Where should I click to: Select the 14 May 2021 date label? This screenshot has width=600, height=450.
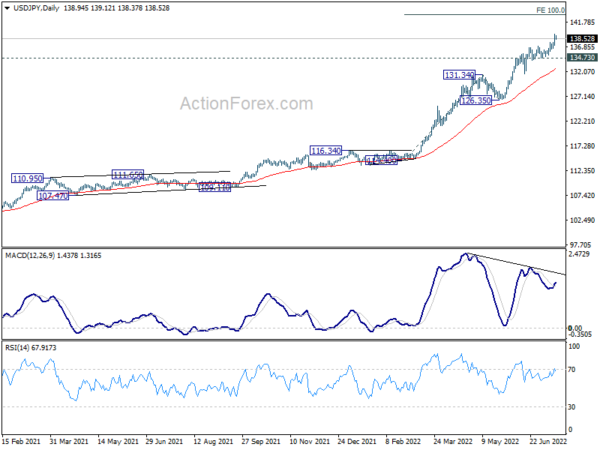pyautogui.click(x=117, y=441)
